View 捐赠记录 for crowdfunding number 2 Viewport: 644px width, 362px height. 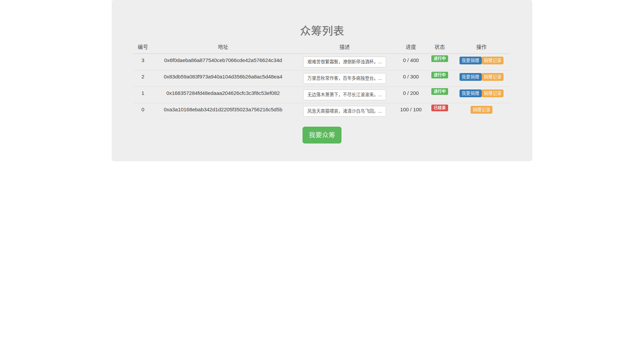tap(492, 77)
